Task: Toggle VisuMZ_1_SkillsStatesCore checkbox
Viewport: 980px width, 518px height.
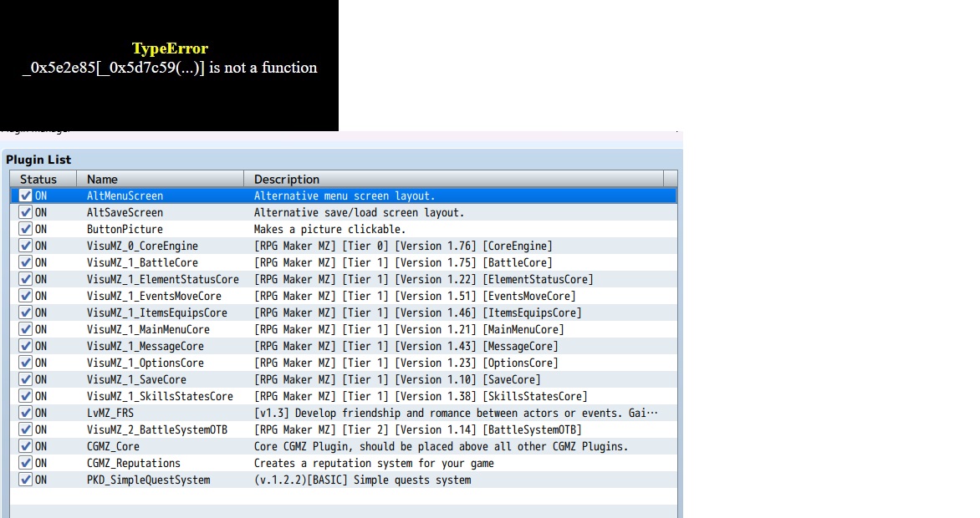Action: [26, 396]
